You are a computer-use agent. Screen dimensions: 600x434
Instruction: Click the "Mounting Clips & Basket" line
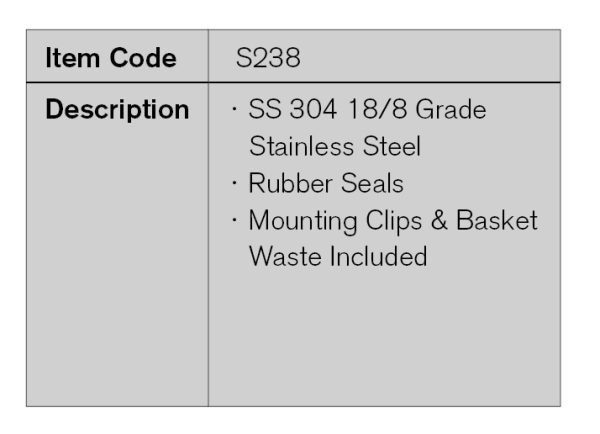392,220
